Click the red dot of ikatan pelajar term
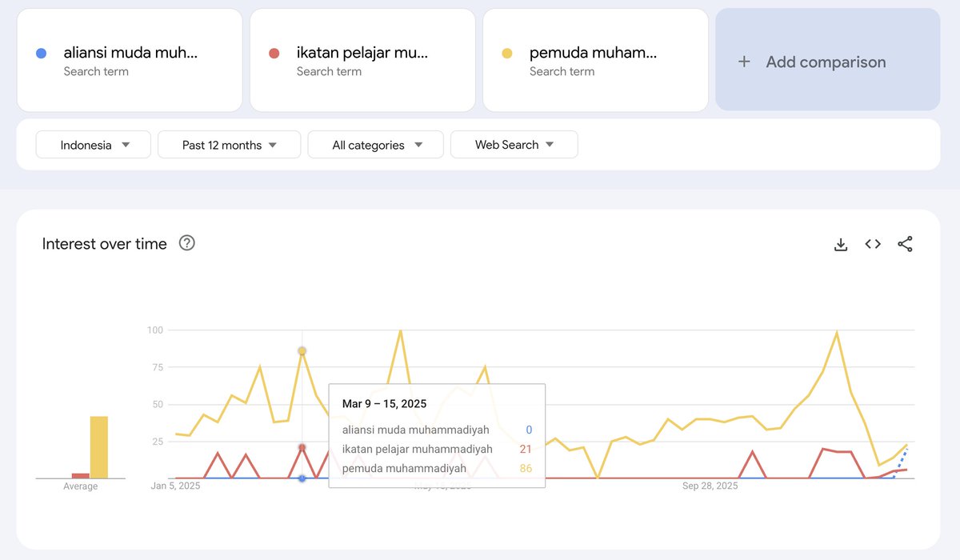960x560 pixels. coord(274,54)
